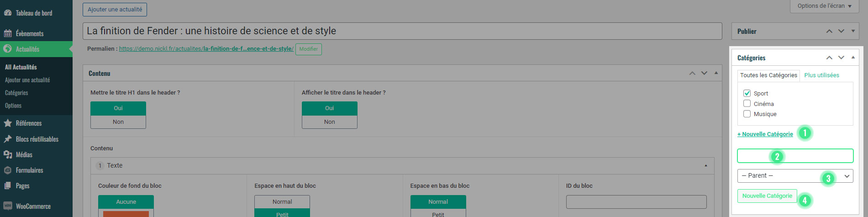868x217 pixels.
Task: Select the orange background color swatch
Action: [126, 214]
